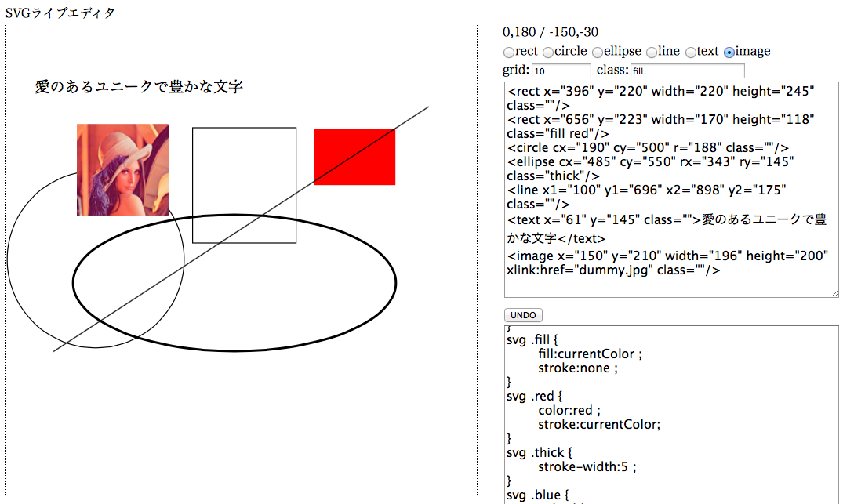This screenshot has width=854, height=504.
Task: Click the SVGライブエディタ page title
Action: pos(60,13)
